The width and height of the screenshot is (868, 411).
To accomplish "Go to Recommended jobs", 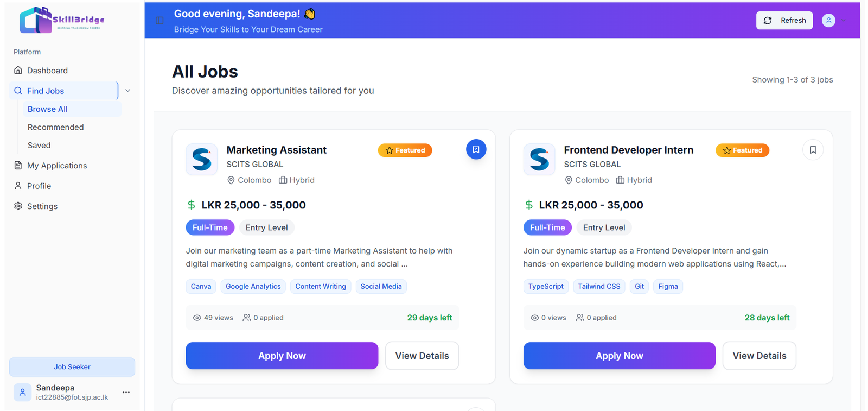I will pyautogui.click(x=55, y=127).
